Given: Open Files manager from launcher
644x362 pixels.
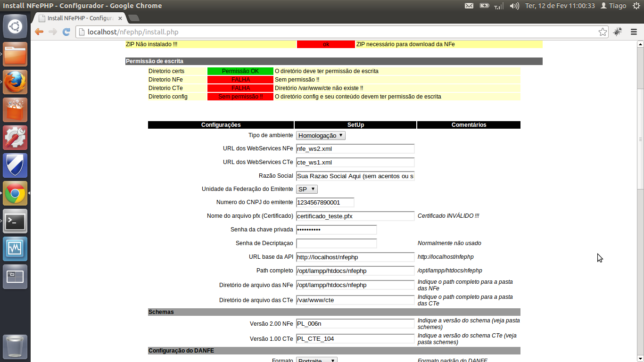Looking at the screenshot, I should click(x=15, y=54).
